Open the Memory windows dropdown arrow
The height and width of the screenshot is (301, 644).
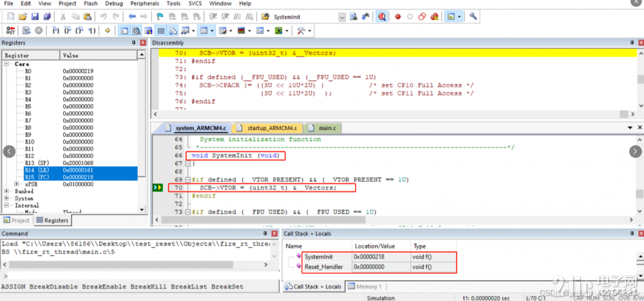212,31
